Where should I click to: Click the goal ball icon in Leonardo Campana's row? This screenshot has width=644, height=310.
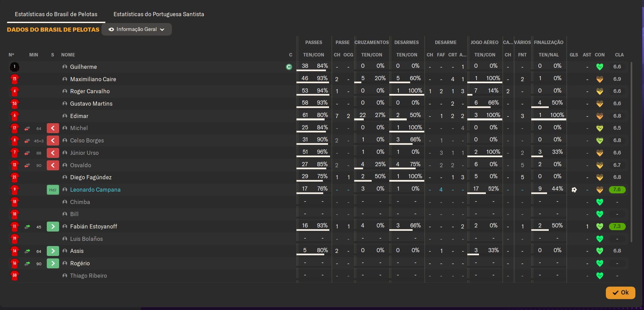[x=574, y=190]
